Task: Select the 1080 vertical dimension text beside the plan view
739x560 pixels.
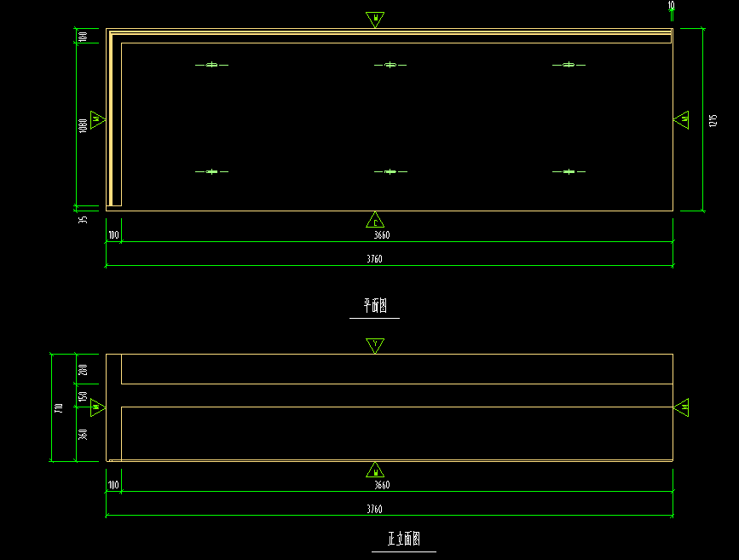Action: coord(83,126)
